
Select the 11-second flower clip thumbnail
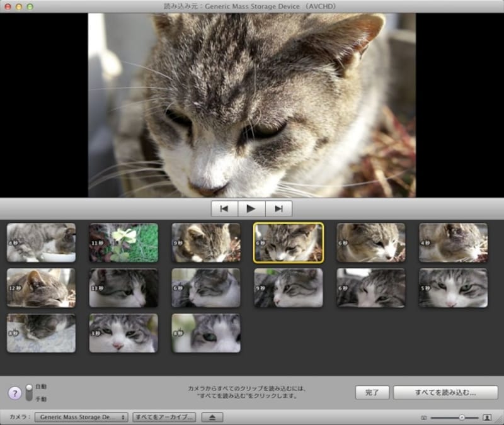(123, 242)
